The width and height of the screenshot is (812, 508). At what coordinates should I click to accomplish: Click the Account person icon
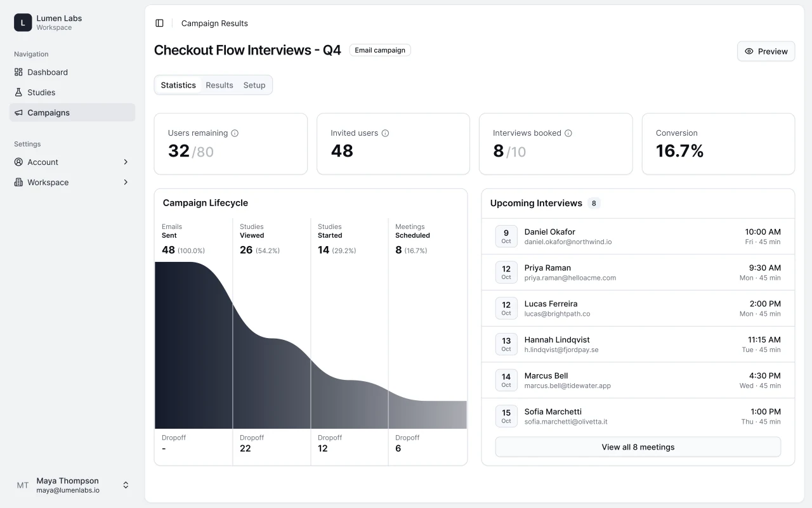18,162
